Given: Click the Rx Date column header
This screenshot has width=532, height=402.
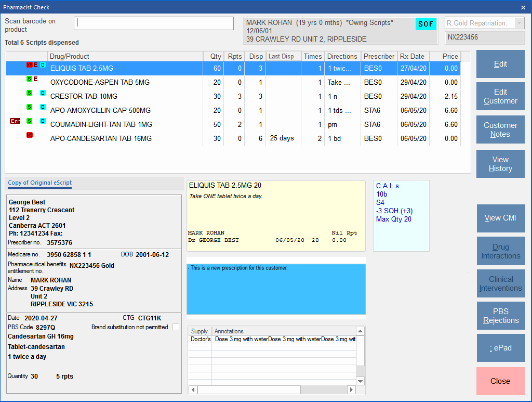Looking at the screenshot, I should tap(413, 56).
